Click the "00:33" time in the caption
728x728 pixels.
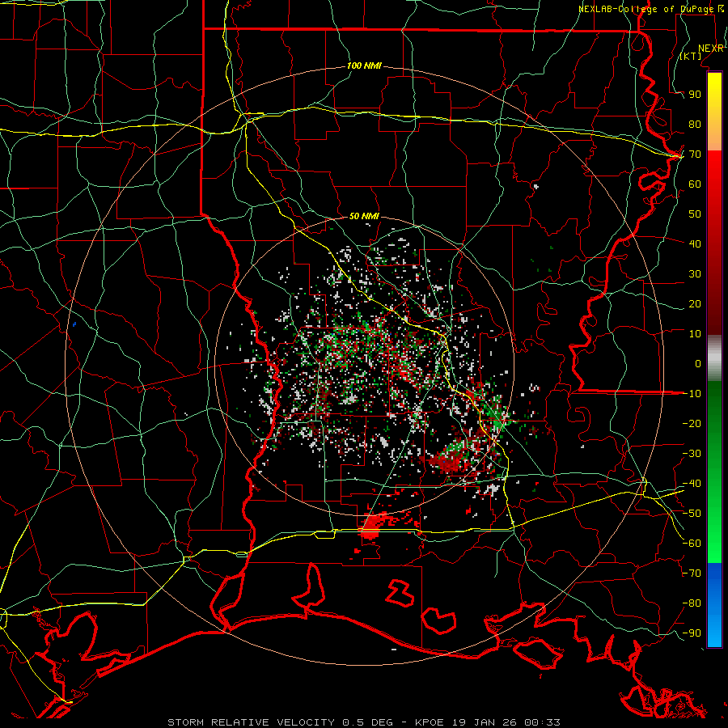(542, 722)
